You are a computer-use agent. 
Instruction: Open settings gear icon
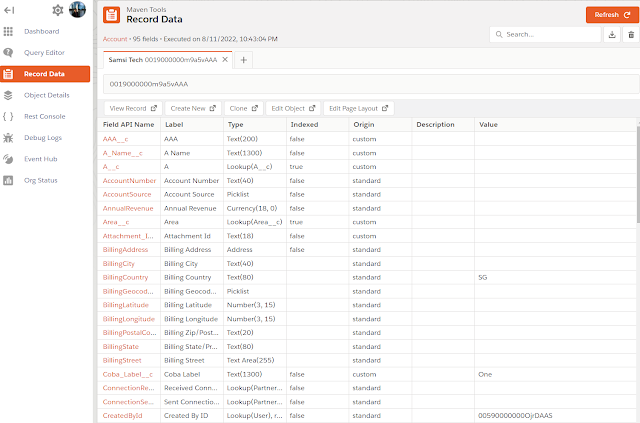[x=58, y=10]
